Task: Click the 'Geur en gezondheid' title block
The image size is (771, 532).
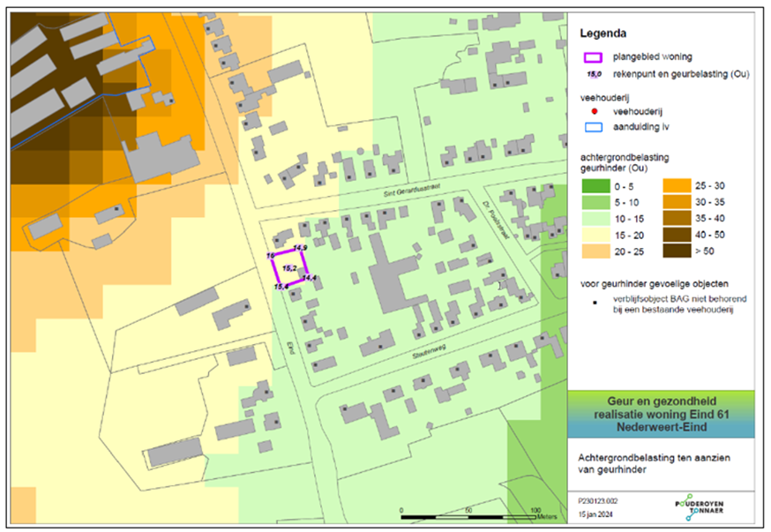Action: (662, 414)
